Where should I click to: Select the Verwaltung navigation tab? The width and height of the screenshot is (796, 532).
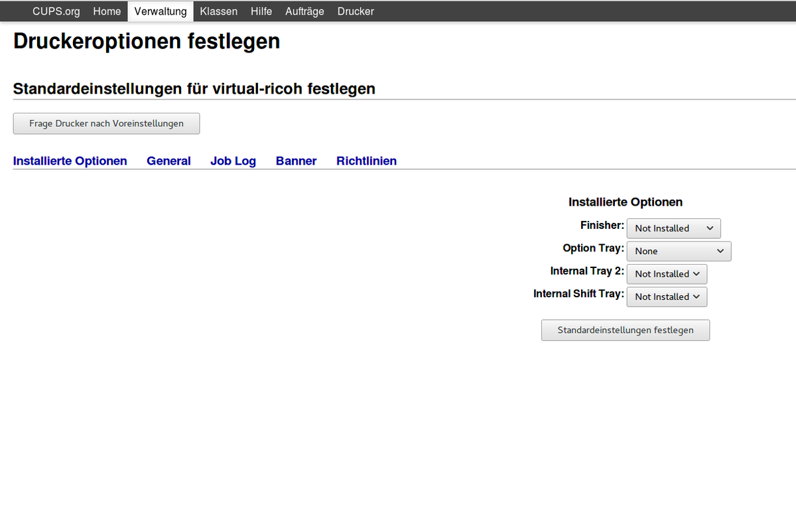(161, 11)
